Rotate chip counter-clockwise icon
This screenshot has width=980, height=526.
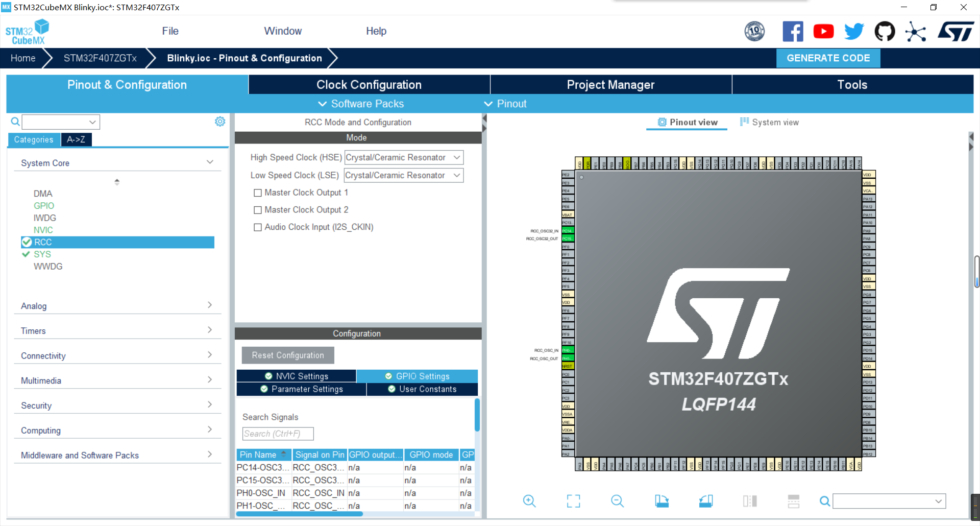[x=706, y=501]
